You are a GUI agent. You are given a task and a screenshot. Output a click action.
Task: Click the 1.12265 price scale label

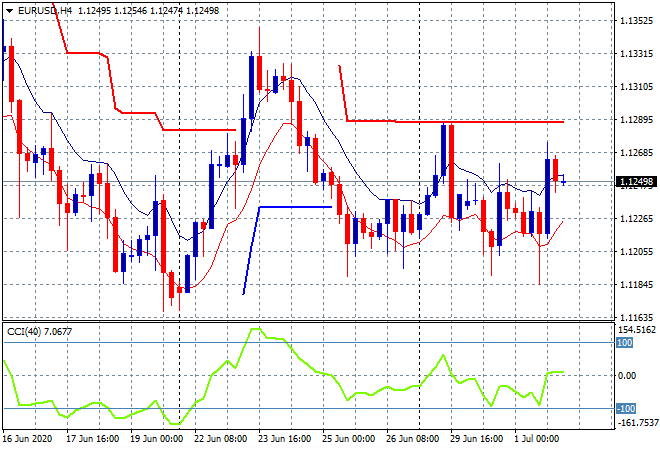click(637, 219)
